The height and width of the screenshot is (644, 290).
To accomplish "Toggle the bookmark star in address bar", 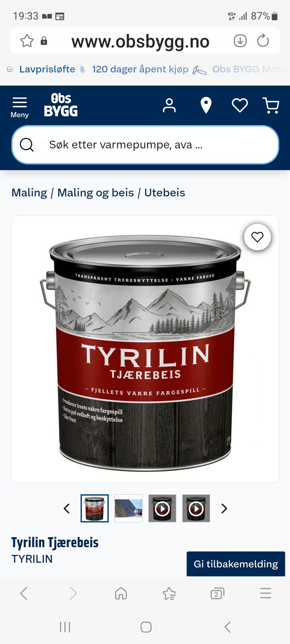I will coord(27,41).
